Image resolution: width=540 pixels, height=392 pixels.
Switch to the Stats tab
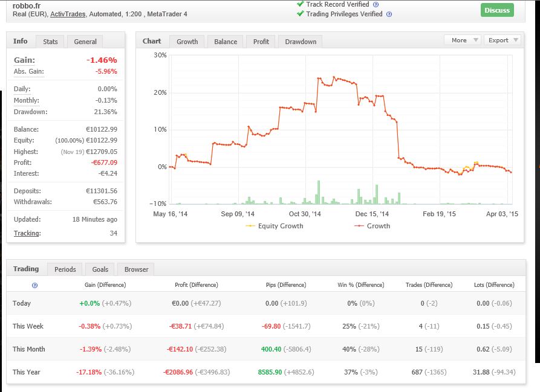click(50, 42)
